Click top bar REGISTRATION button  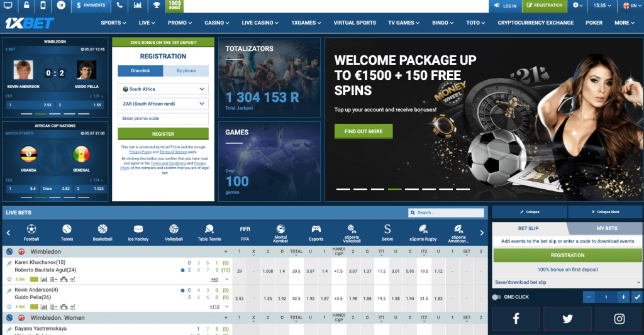pyautogui.click(x=545, y=5)
